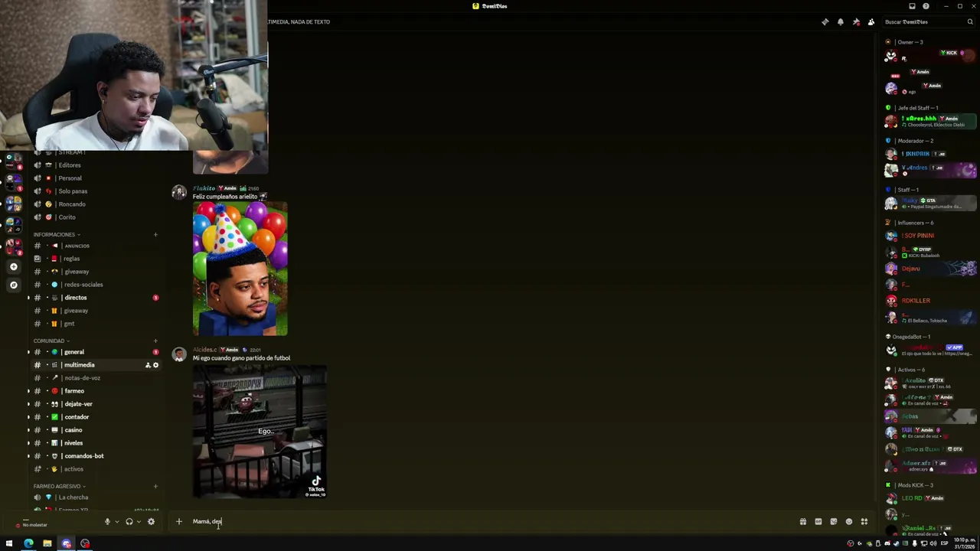This screenshot has width=980, height=551.
Task: Open the SOY PININI member profile
Action: 930,236
